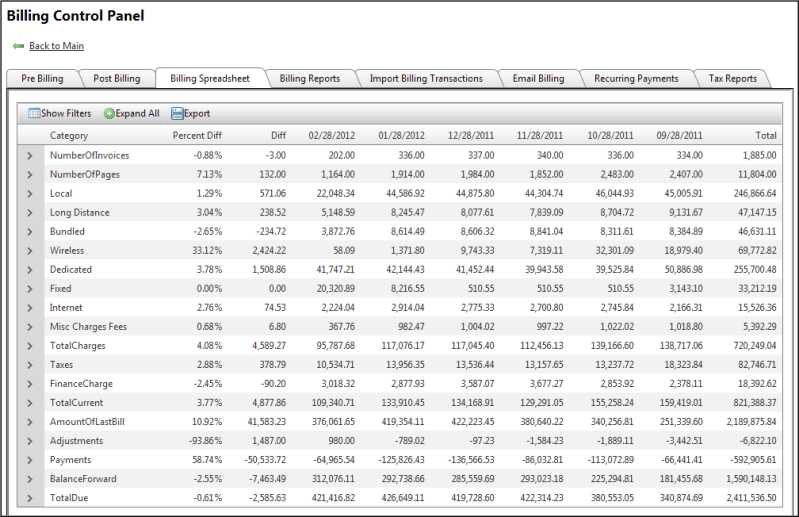Viewport: 799px width, 517px height.
Task: Click the TotalDue total 2,411,536.50
Action: pos(752,498)
